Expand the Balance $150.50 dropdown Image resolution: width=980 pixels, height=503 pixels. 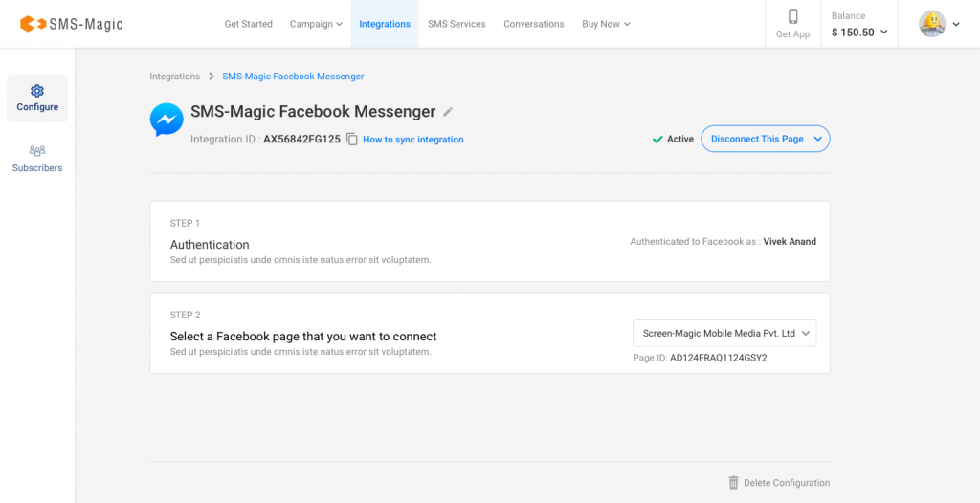pos(860,33)
